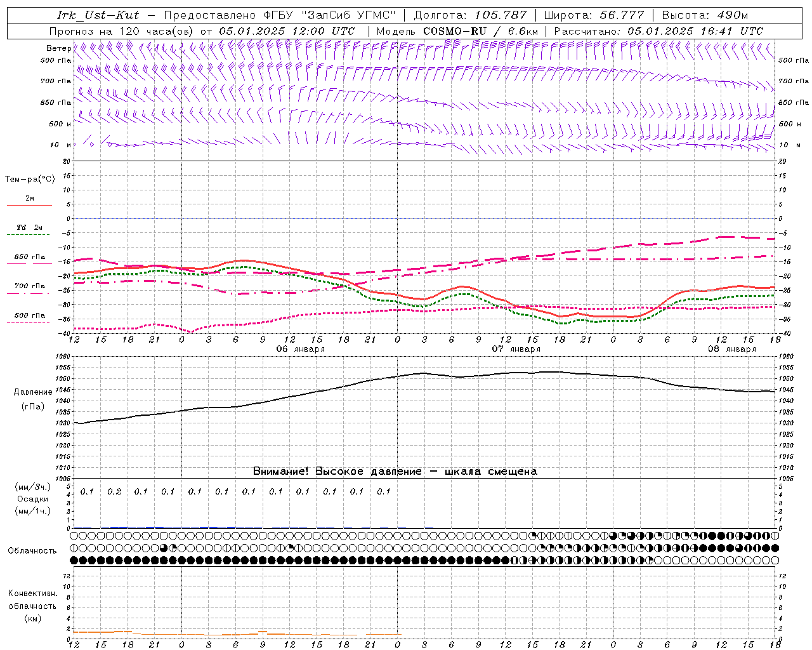
Task: Click the (мм/3ч.) precipitation unit label
Action: [33, 487]
